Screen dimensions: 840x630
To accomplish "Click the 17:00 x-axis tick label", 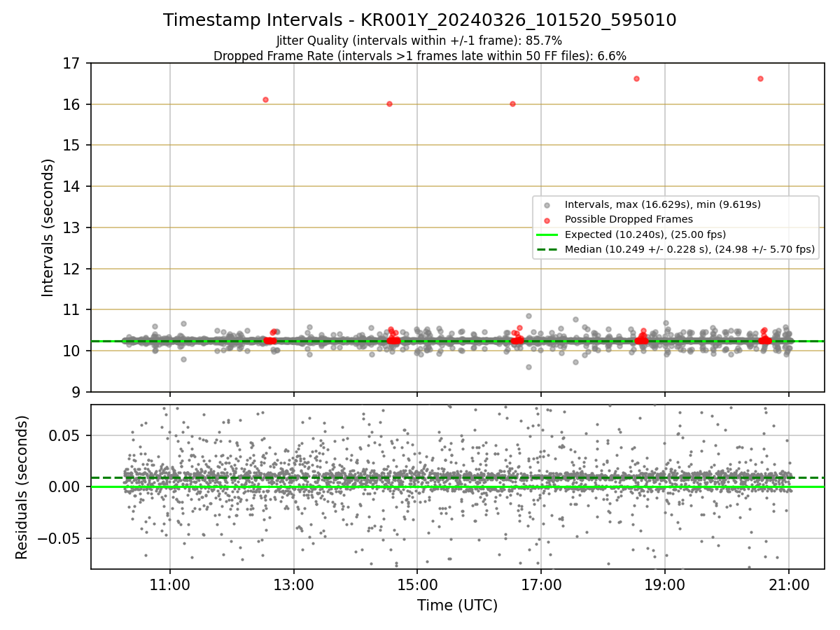I will pyautogui.click(x=541, y=587).
